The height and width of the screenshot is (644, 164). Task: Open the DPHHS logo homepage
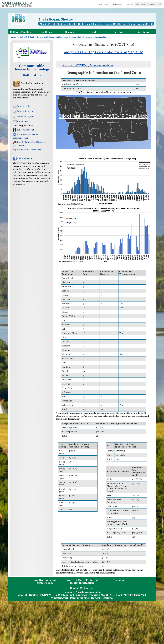[x=18, y=19]
